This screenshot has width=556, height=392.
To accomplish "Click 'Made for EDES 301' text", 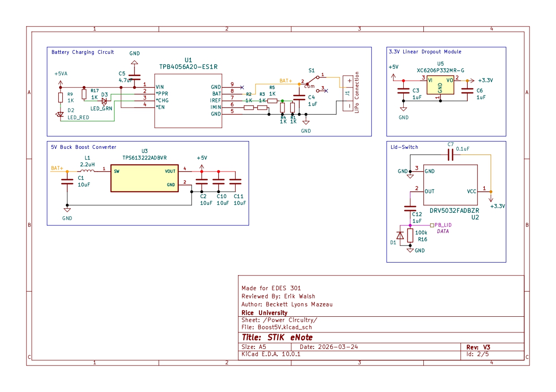I will pyautogui.click(x=271, y=288).
